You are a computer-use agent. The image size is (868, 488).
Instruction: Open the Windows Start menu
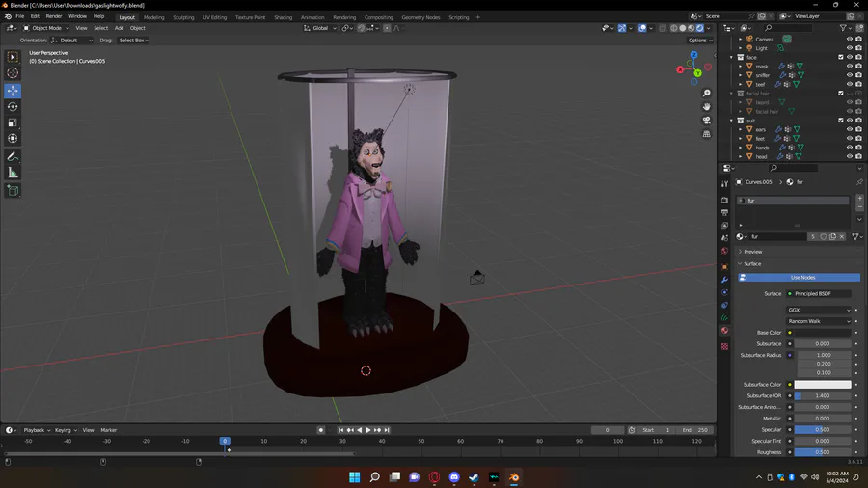pyautogui.click(x=354, y=477)
